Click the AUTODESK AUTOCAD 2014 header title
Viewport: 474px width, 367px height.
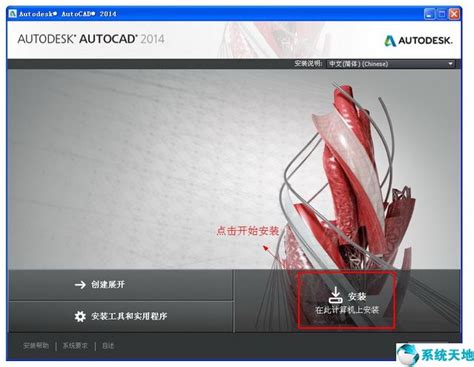(91, 39)
